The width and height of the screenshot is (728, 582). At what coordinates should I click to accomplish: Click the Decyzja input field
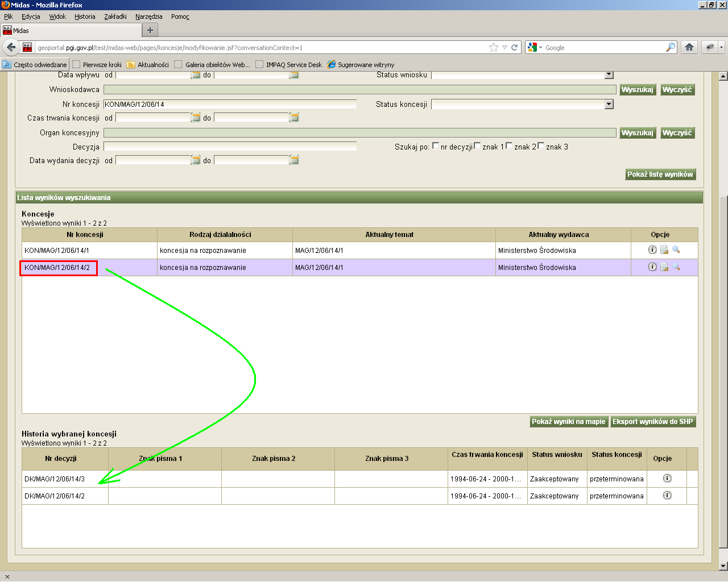click(230, 147)
